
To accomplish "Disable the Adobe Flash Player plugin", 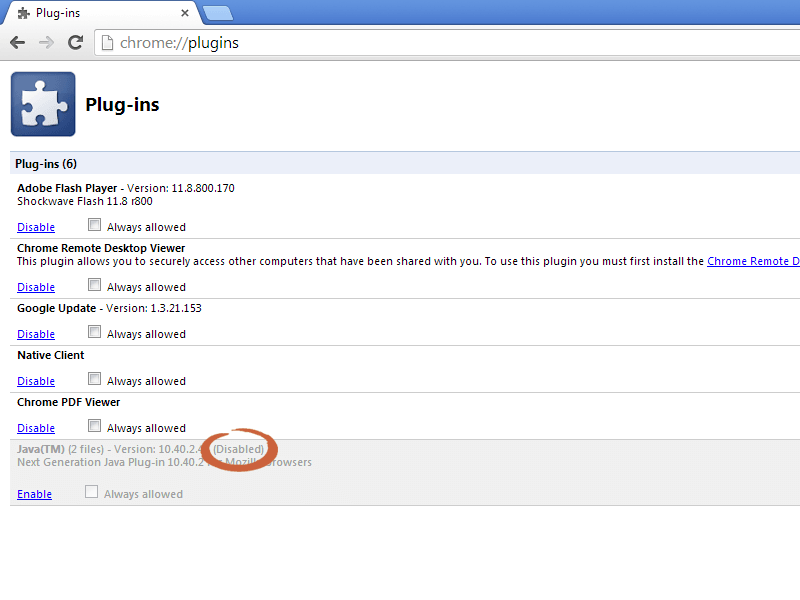I will tap(35, 227).
